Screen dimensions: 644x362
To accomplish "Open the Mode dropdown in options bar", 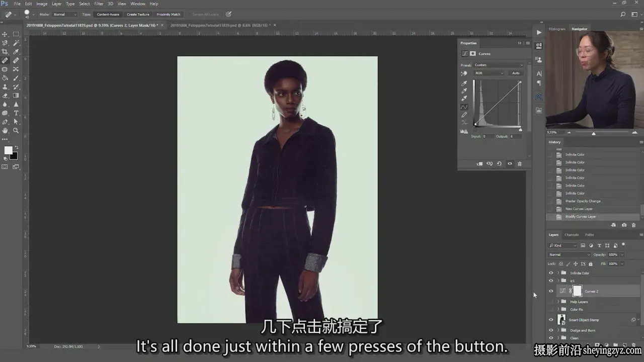I will point(64,15).
